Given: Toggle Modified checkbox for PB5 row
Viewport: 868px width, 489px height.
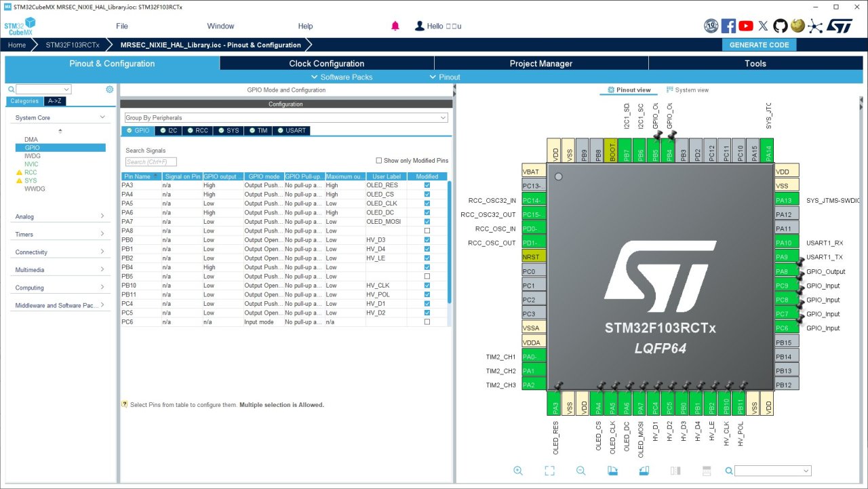Looking at the screenshot, I should 427,276.
